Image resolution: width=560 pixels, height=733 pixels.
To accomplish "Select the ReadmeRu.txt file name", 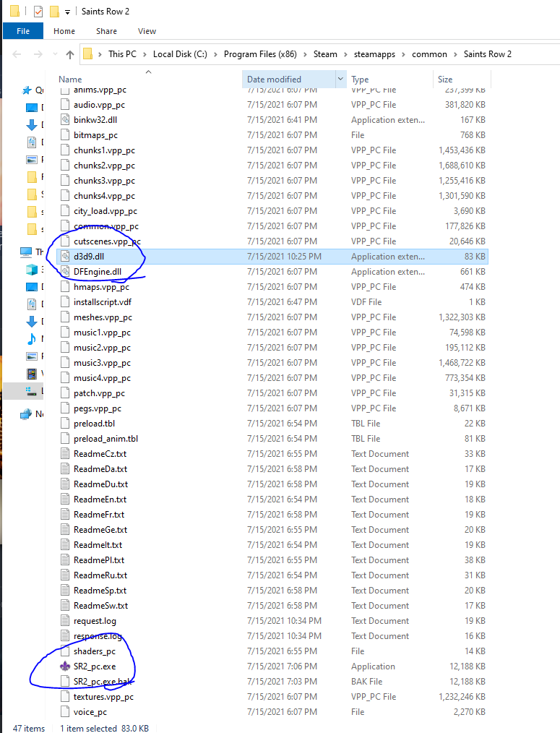I will [100, 575].
